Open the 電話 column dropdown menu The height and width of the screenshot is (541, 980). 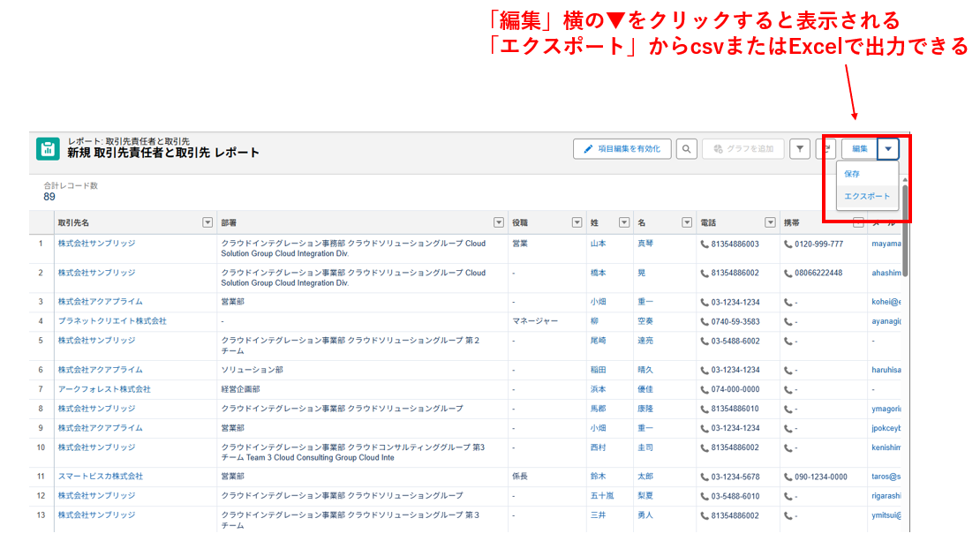770,222
